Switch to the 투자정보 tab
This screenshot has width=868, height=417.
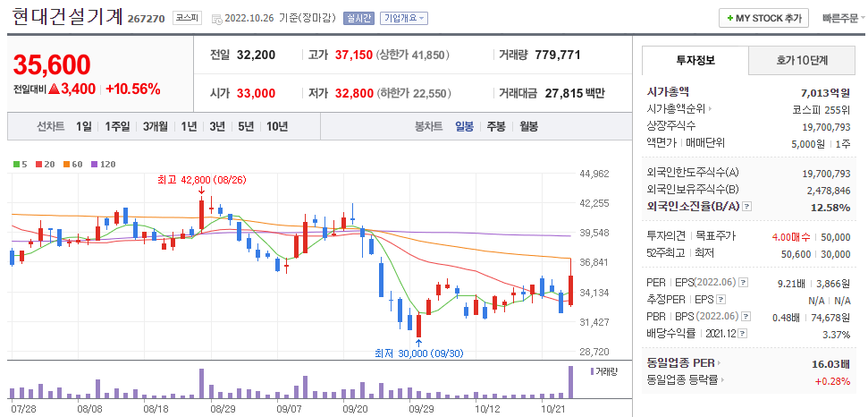click(x=695, y=60)
